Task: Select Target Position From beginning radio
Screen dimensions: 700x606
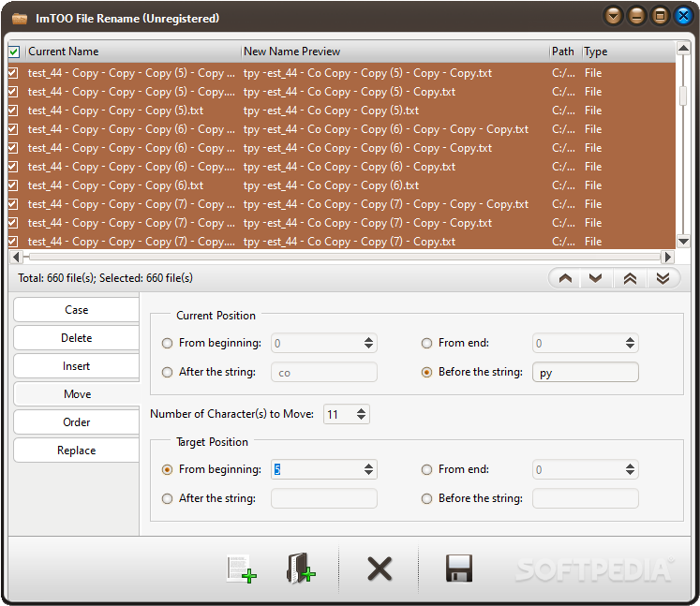Action: pyautogui.click(x=167, y=469)
